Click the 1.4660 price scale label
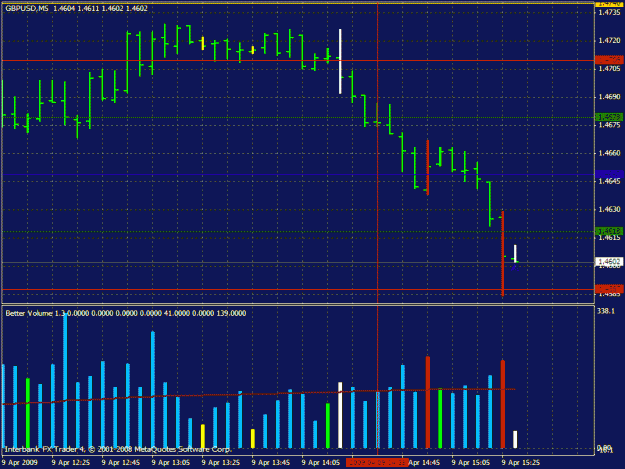Viewport: 625px width, 469px height. (x=609, y=153)
